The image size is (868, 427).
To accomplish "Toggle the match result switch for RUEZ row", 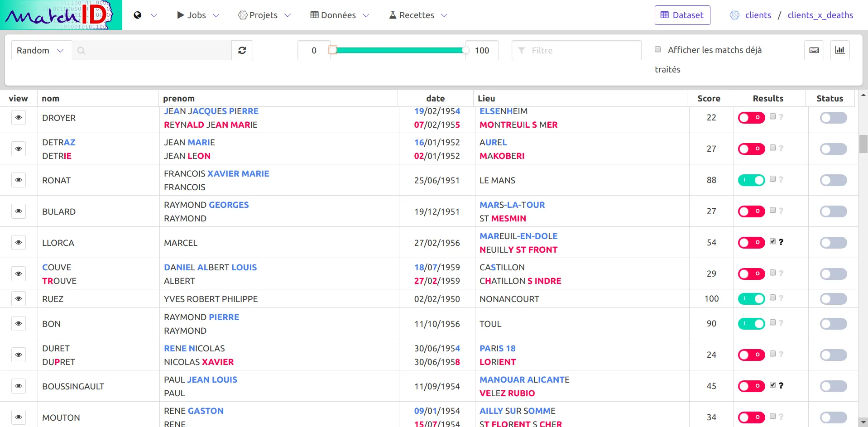I will click(752, 298).
